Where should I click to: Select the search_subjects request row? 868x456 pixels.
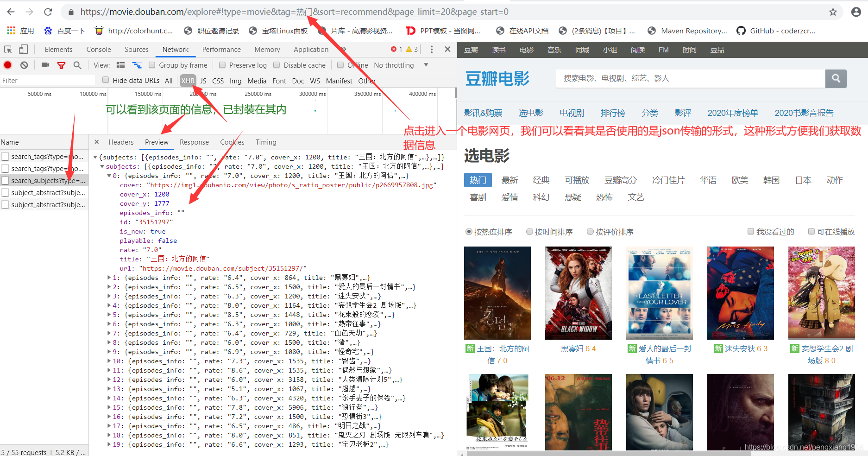click(x=44, y=181)
